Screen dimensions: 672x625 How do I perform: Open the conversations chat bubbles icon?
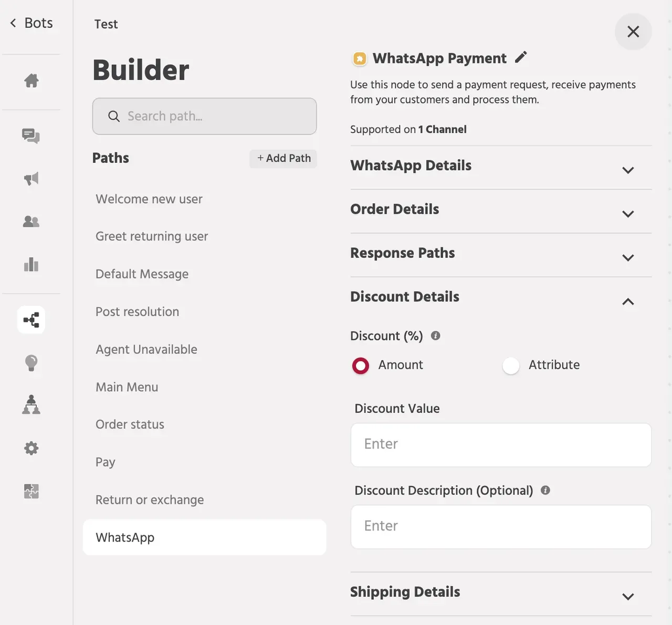[31, 136]
